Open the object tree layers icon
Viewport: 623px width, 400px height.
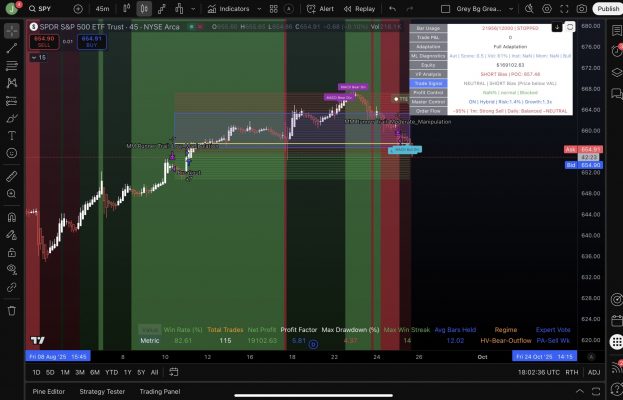pos(617,72)
